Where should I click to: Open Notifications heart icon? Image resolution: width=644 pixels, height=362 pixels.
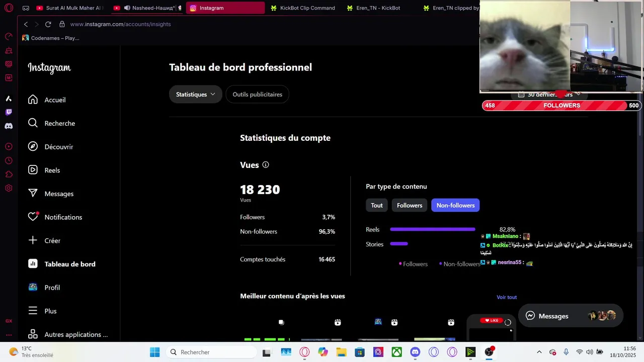(33, 217)
